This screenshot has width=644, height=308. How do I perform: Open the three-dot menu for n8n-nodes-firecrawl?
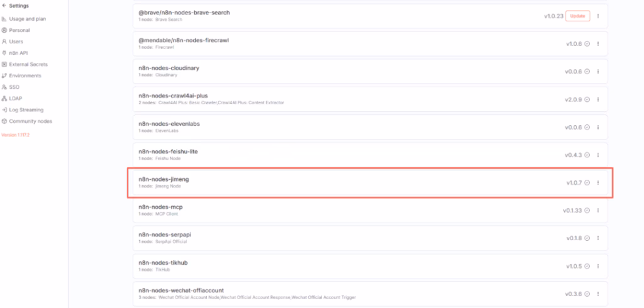click(597, 44)
